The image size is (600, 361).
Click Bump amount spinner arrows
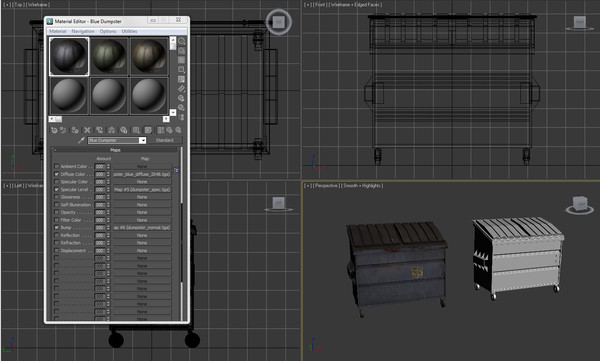[109, 227]
